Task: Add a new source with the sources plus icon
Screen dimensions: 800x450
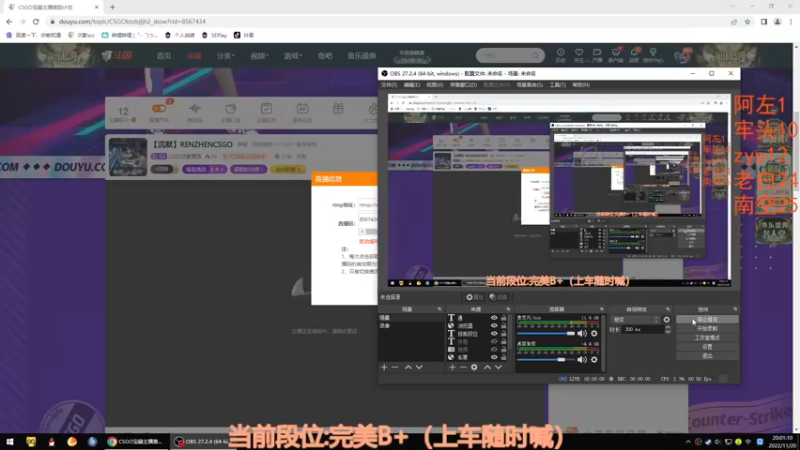Action: [453, 367]
